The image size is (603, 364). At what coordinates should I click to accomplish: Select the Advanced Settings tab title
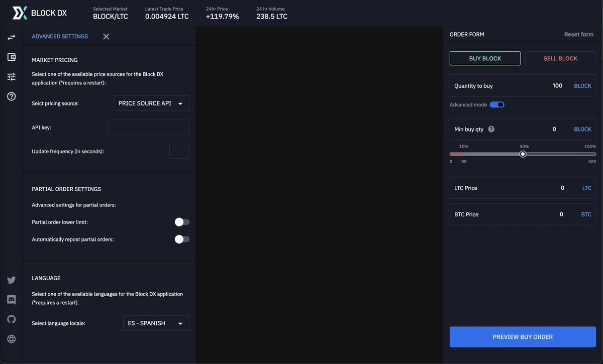click(x=60, y=37)
